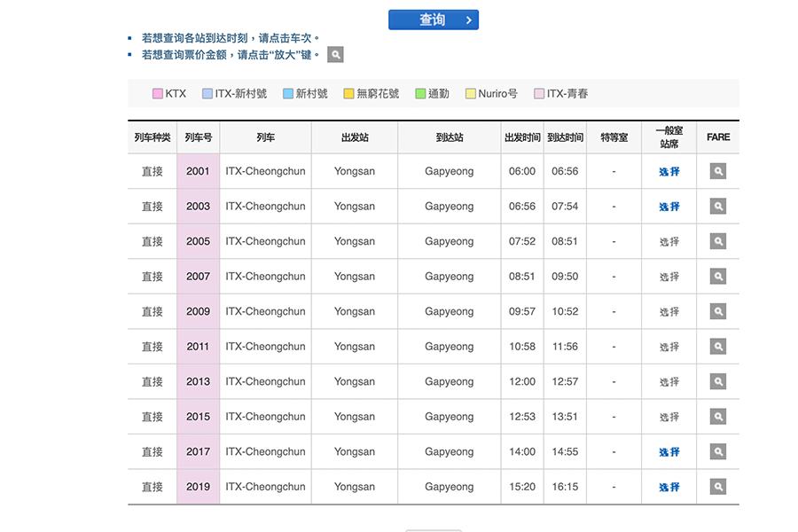This screenshot has width=798, height=532.
Task: Open the timetable of train number 2005
Action: (x=198, y=241)
